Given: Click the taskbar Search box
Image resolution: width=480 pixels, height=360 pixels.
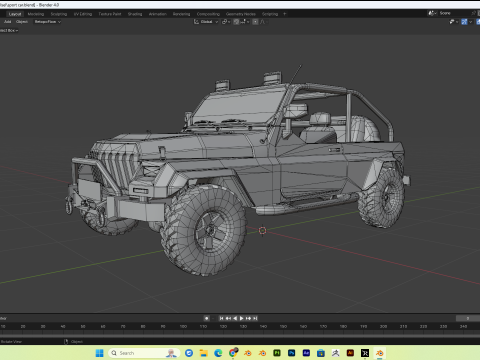Looking at the screenshot, I should point(144,353).
